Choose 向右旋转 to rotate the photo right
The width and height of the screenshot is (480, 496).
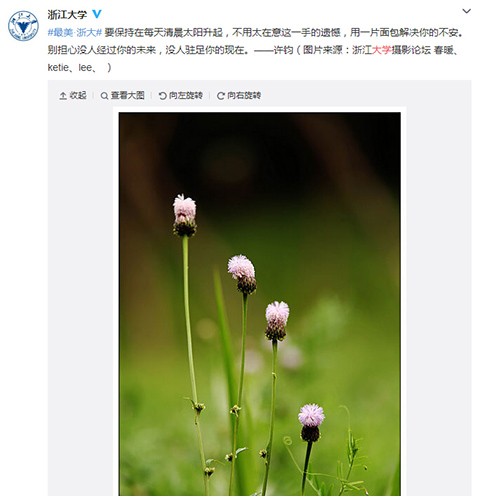pos(244,96)
